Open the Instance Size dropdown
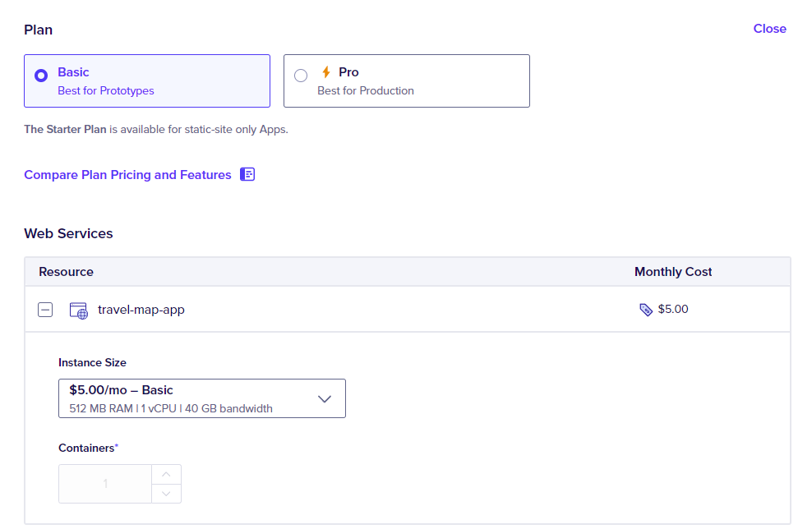812x529 pixels. 201,398
